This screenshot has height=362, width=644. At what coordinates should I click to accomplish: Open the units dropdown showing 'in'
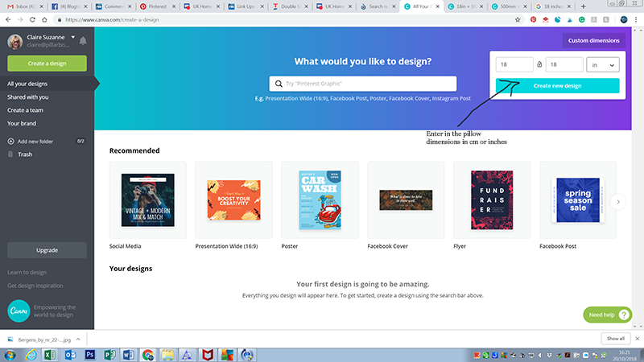[602, 65]
